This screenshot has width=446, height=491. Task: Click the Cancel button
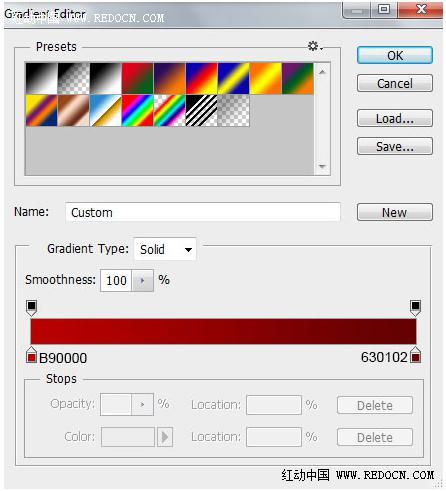pyautogui.click(x=395, y=83)
